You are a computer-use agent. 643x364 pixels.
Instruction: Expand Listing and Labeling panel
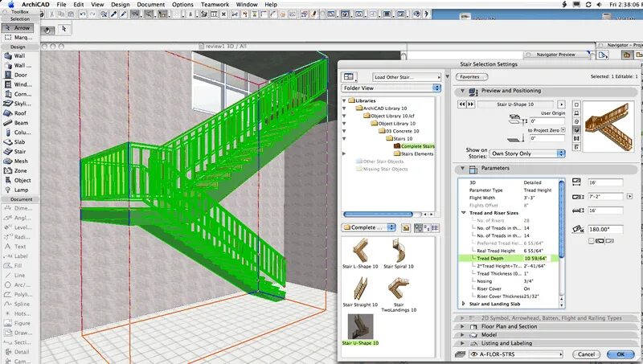[463, 343]
